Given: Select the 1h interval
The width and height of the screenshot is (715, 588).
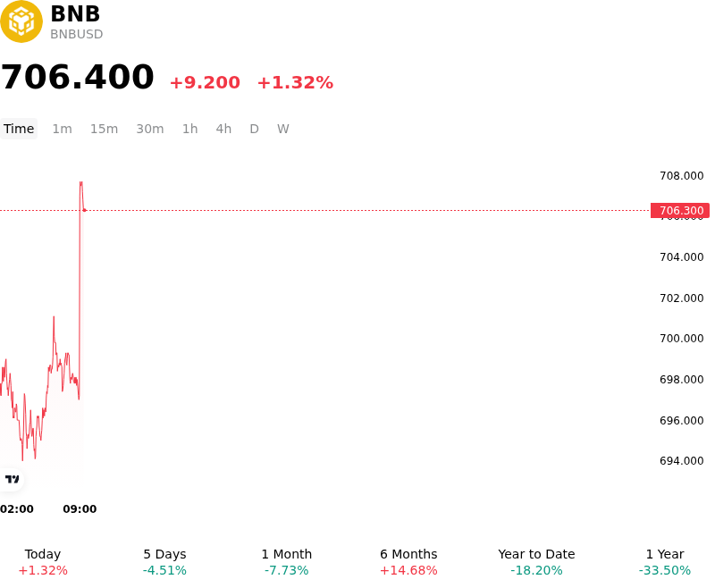Looking at the screenshot, I should pyautogui.click(x=190, y=129).
